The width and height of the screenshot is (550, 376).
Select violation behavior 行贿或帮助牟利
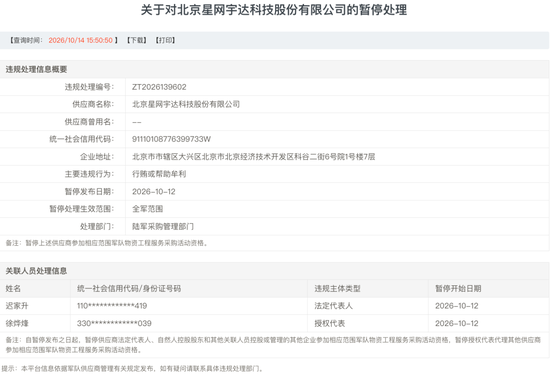[159, 174]
